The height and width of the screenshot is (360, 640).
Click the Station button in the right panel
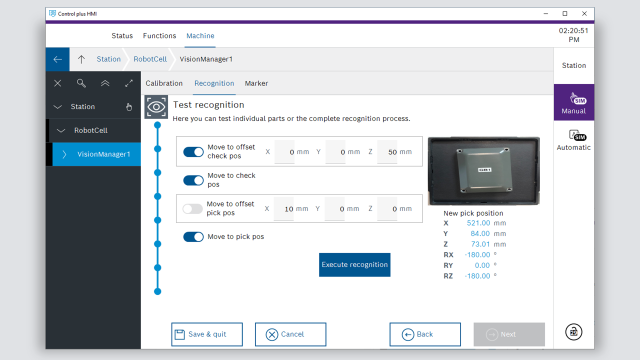click(x=574, y=65)
